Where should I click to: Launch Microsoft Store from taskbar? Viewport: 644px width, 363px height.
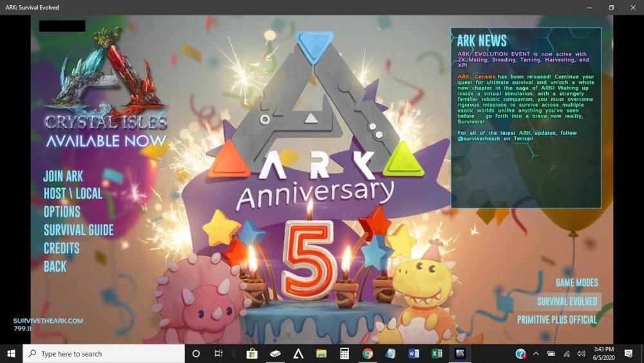click(x=252, y=353)
